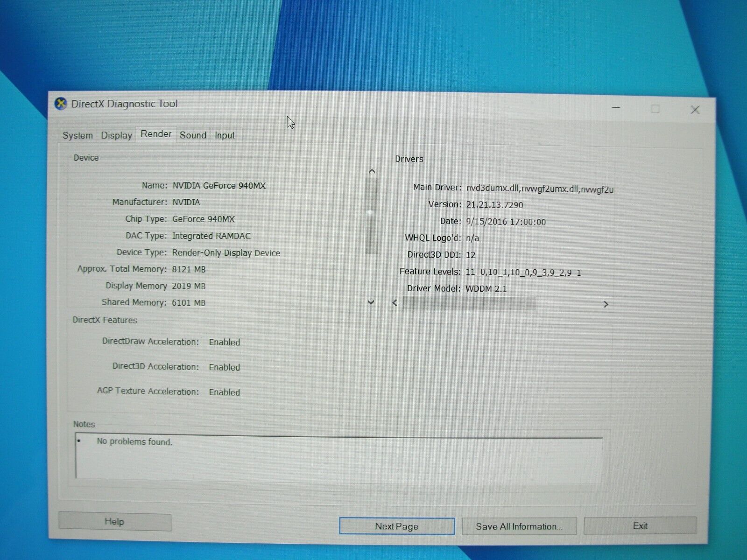Switch to the Input tab
Screen dimensions: 747x560
[225, 135]
